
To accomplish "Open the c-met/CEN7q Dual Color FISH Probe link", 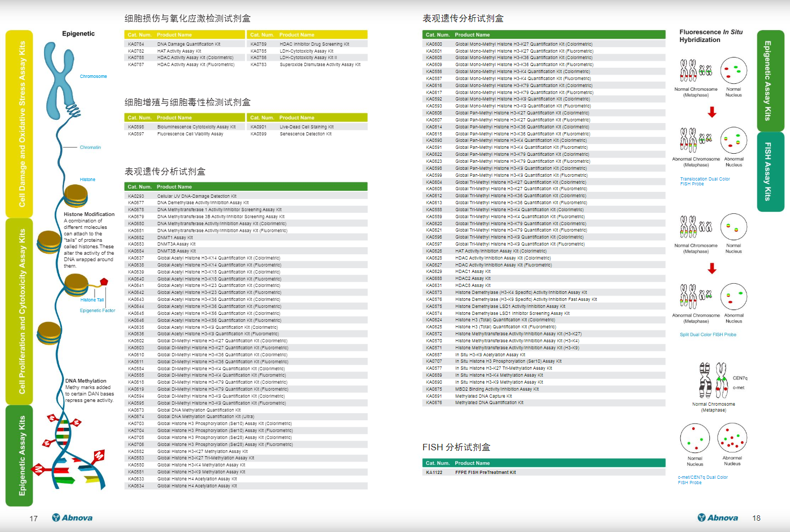I will [702, 480].
